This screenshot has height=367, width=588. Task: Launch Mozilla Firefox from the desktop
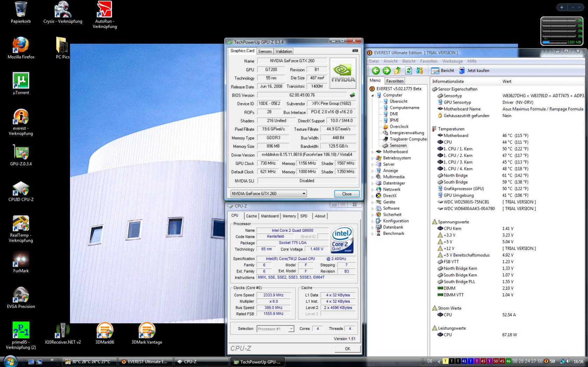click(21, 48)
